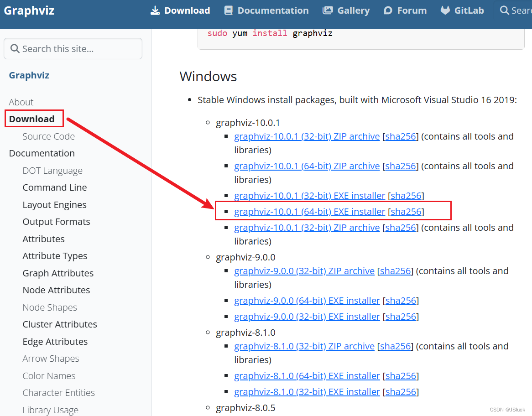Open sha256 for 8.1.0 32-bit ZIP archive
The width and height of the screenshot is (532, 416).
(x=395, y=347)
